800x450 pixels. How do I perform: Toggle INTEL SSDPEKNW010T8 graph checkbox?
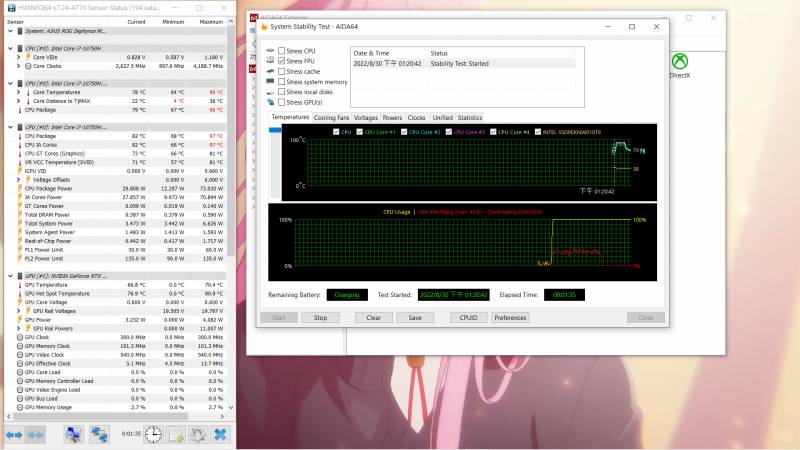537,132
